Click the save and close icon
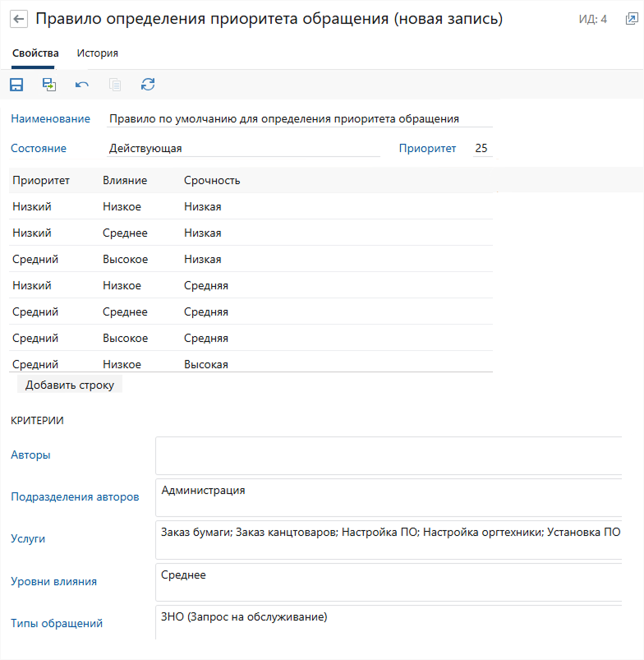The image size is (644, 660). coord(49,85)
